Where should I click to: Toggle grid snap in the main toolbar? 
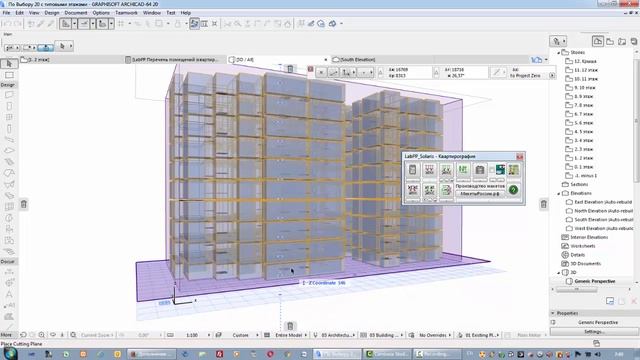click(121, 24)
